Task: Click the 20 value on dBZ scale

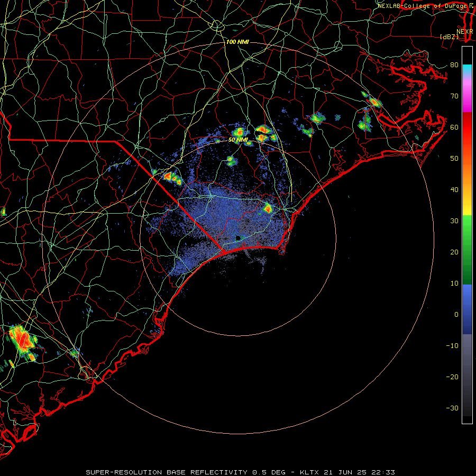Action: 454,252
